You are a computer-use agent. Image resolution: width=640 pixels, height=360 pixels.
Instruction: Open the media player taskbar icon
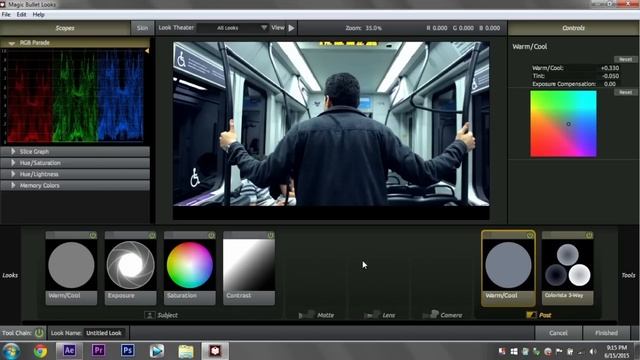coord(157,351)
